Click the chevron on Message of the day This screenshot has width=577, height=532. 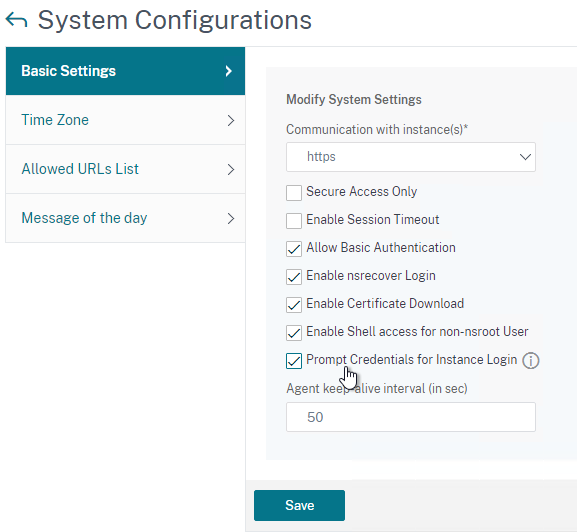pos(230,218)
